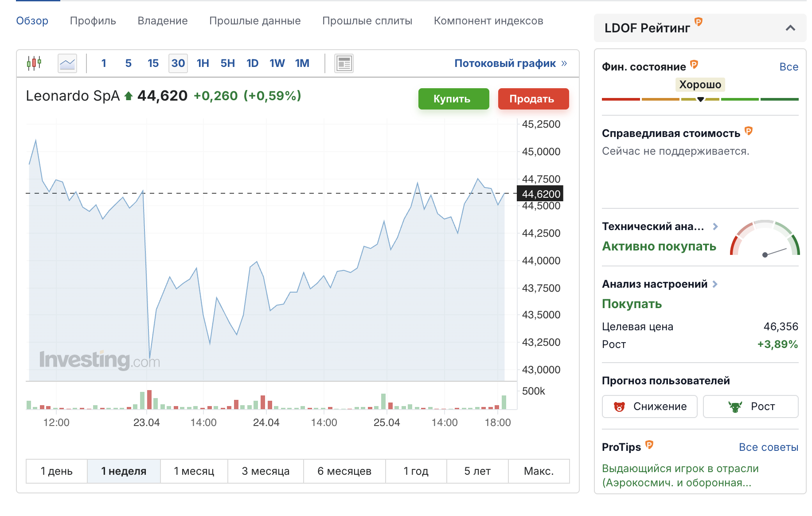Image resolution: width=812 pixels, height=516 pixels.
Task: Set chart interval to 1D
Action: tap(253, 63)
